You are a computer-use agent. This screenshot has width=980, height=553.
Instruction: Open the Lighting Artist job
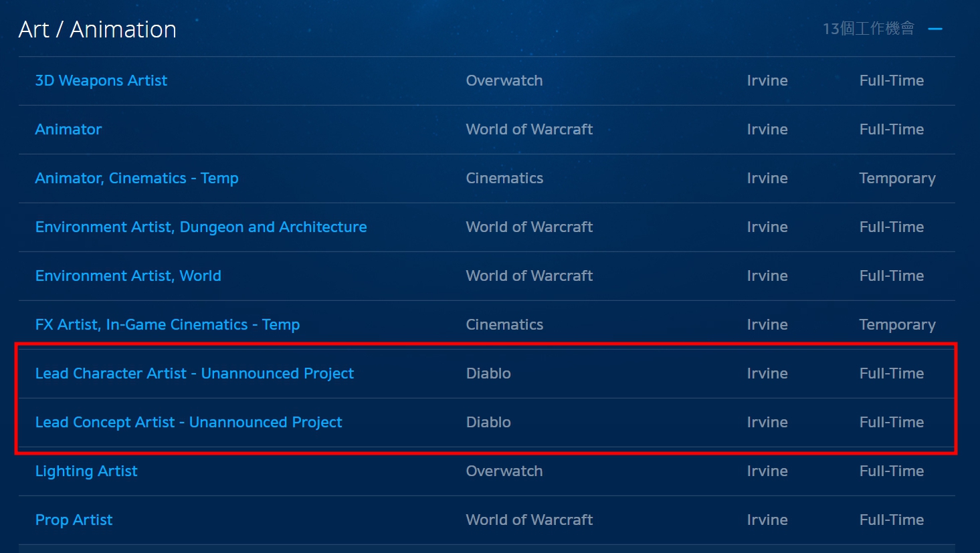pyautogui.click(x=86, y=471)
